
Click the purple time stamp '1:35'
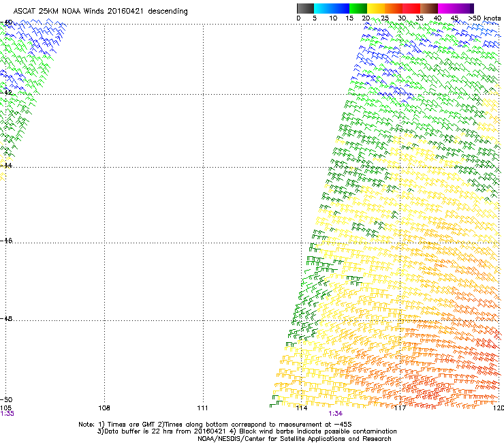(7, 414)
